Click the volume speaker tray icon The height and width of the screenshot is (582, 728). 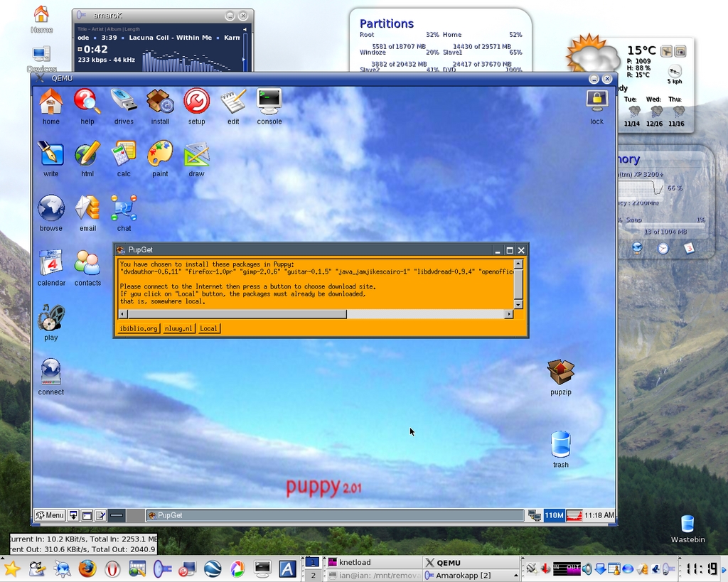tap(587, 568)
